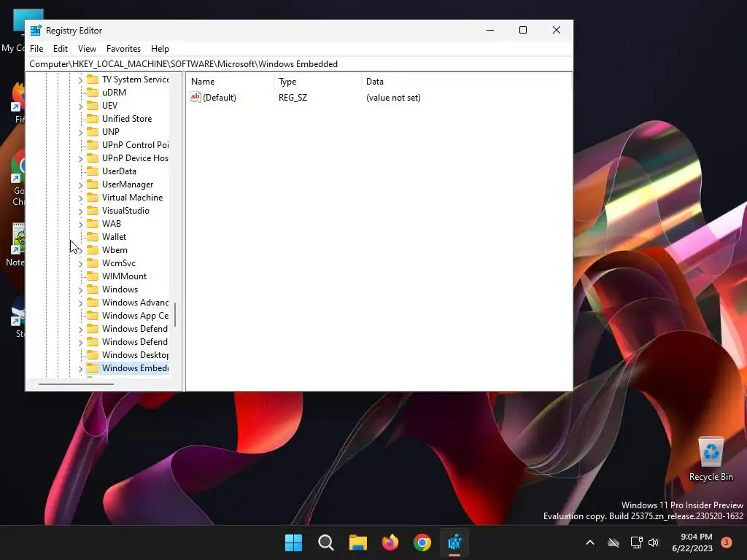The height and width of the screenshot is (560, 747).
Task: Expand the UNP key
Action: 80,132
